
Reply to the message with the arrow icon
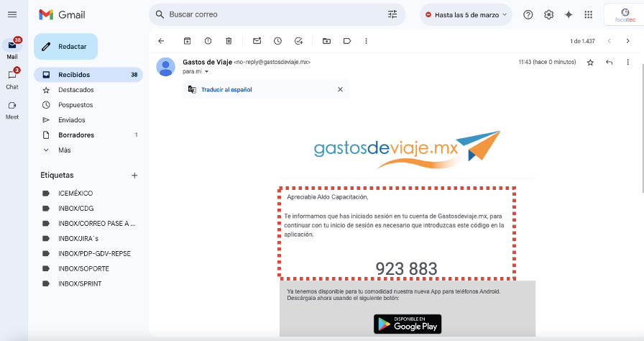[609, 63]
